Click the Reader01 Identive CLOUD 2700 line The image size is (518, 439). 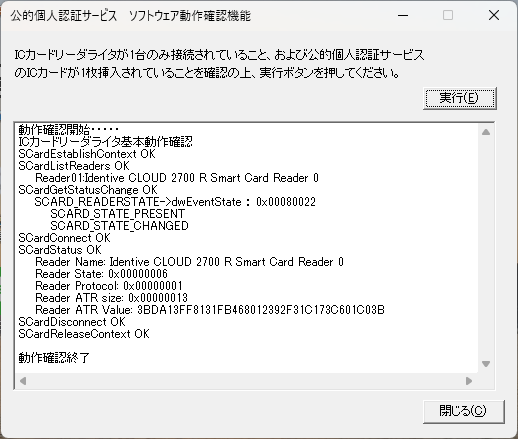click(x=177, y=178)
